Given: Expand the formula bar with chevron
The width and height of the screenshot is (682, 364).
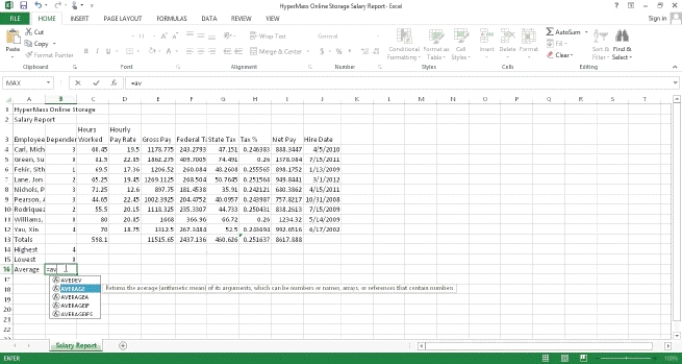Looking at the screenshot, I should pyautogui.click(x=675, y=83).
